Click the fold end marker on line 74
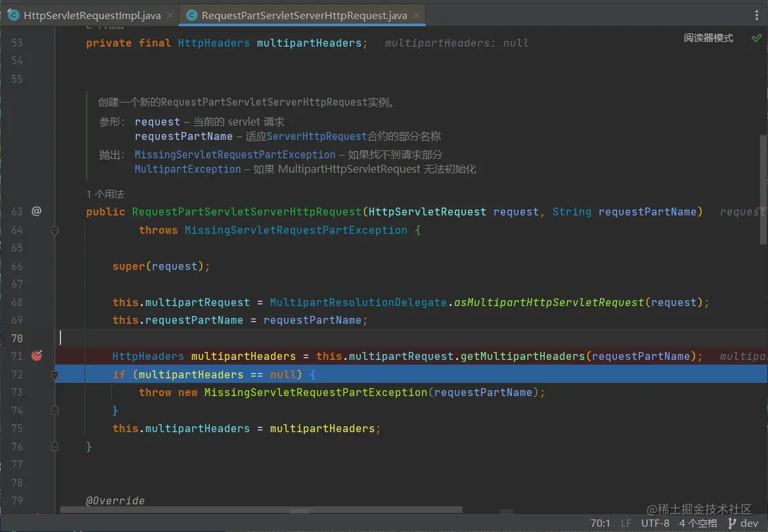The width and height of the screenshot is (768, 532). coord(55,410)
